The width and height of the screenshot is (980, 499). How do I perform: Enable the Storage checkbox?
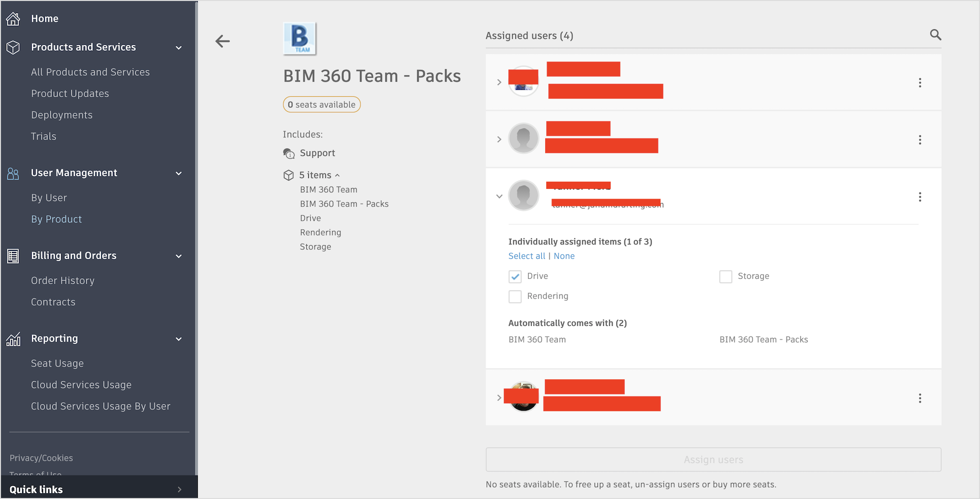pos(725,277)
